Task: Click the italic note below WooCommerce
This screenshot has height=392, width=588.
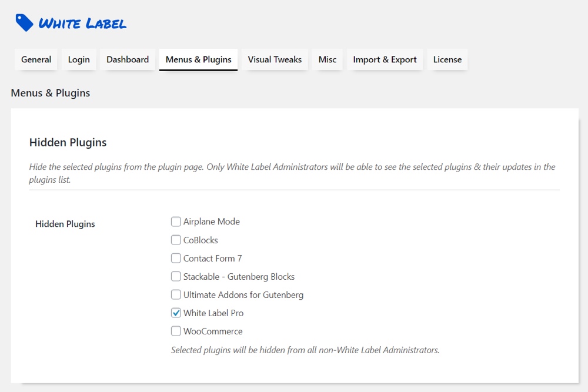Action: tap(305, 350)
